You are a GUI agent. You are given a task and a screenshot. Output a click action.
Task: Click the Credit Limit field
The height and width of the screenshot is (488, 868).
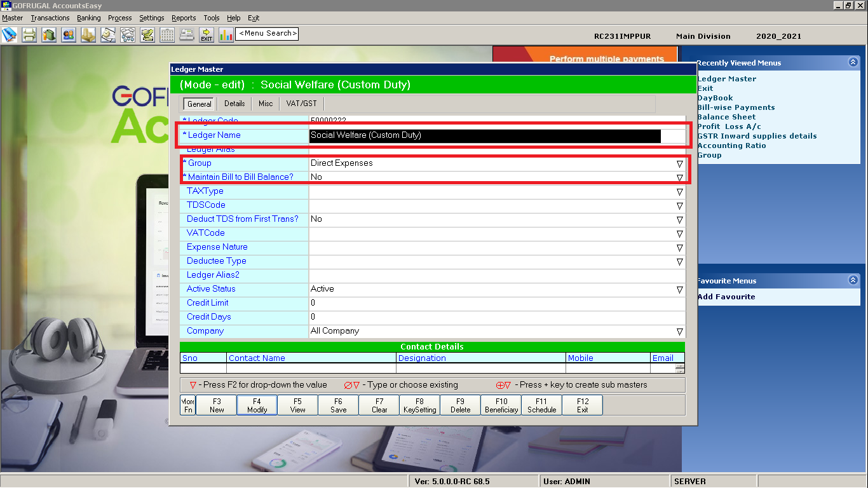pyautogui.click(x=497, y=303)
